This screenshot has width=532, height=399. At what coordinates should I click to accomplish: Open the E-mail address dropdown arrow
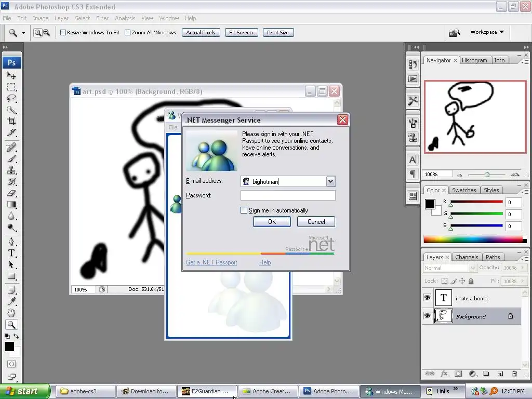point(330,181)
